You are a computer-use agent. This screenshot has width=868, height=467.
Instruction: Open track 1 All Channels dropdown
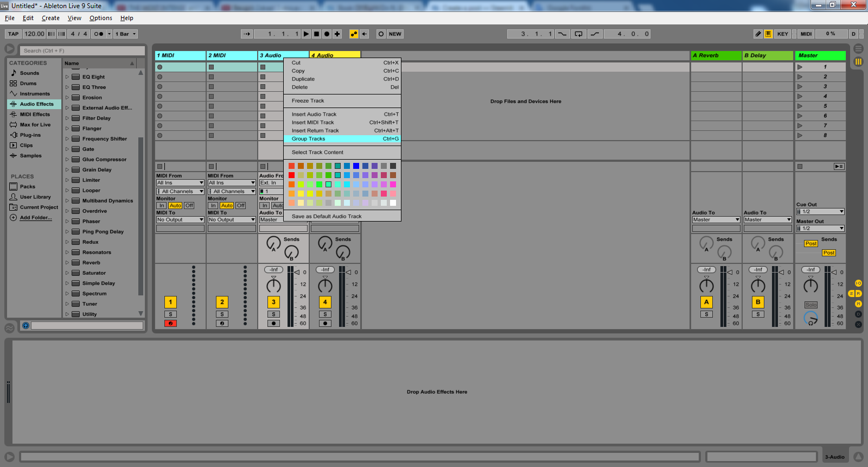180,192
